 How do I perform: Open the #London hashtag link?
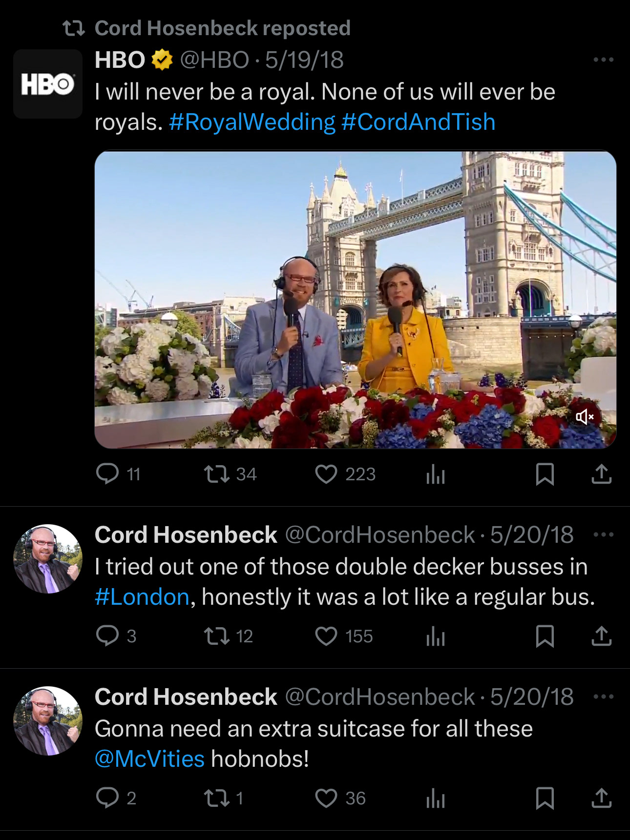tap(142, 597)
